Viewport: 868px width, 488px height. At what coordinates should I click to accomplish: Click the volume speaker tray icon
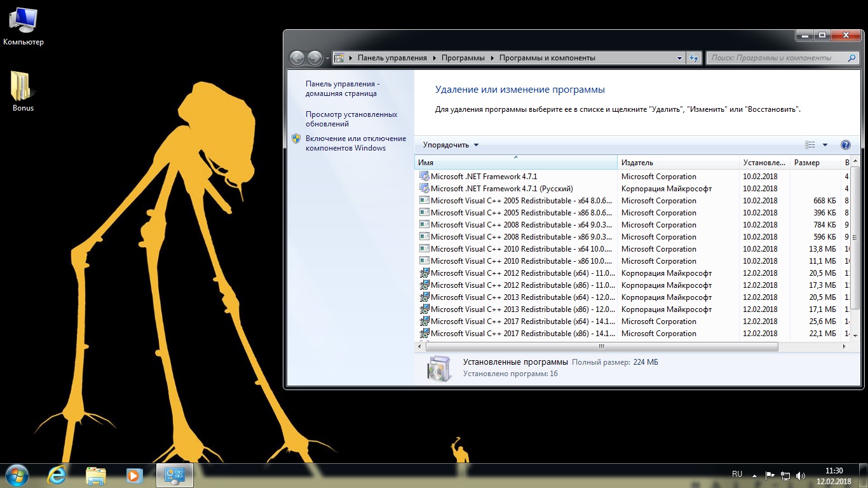tap(801, 475)
